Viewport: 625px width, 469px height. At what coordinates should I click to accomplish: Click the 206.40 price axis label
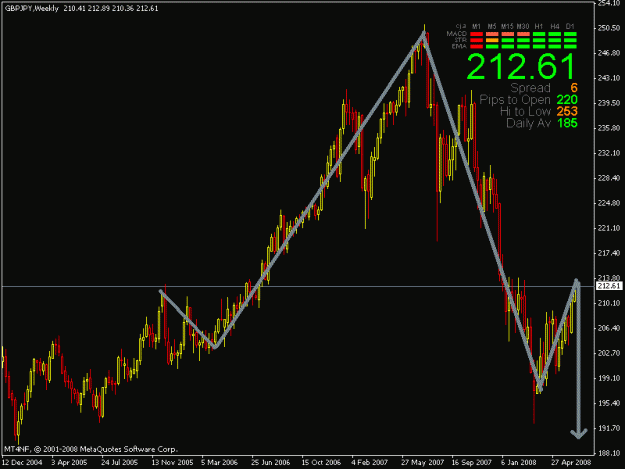click(x=609, y=328)
